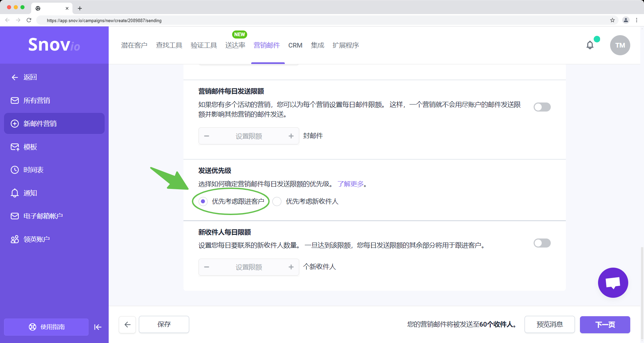The height and width of the screenshot is (343, 644).
Task: Decrease the 封邮件 daily limit
Action: (207, 136)
